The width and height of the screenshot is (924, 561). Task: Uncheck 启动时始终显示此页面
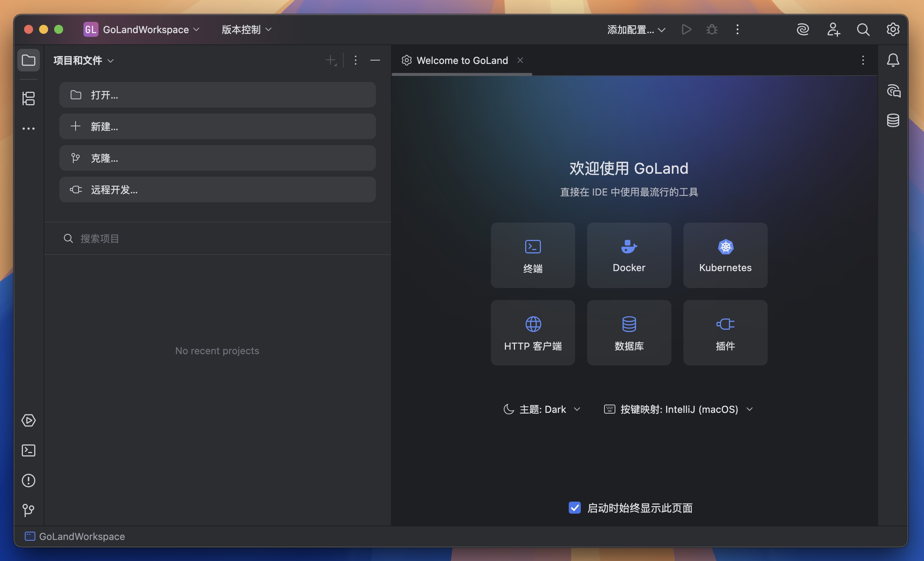[x=574, y=508]
